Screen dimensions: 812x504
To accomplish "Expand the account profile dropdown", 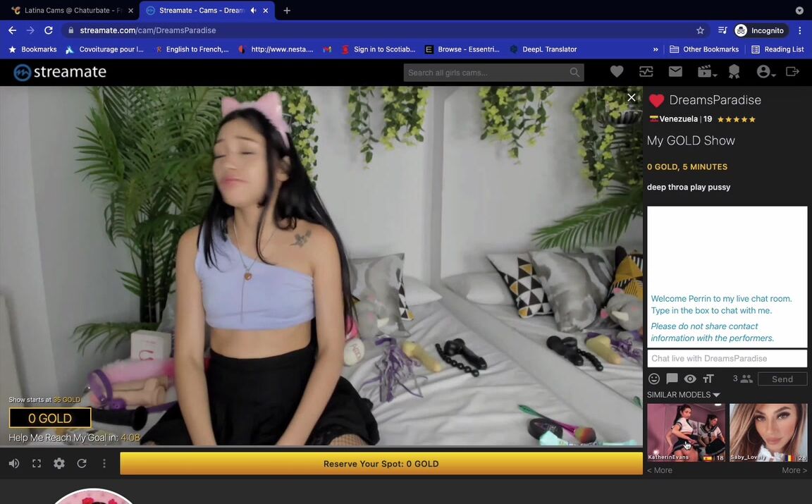I will pos(765,72).
